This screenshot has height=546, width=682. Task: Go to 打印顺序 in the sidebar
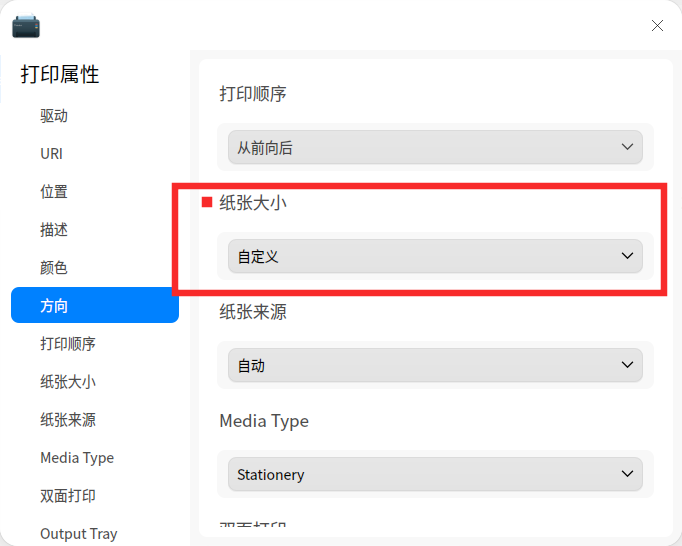[x=95, y=344]
